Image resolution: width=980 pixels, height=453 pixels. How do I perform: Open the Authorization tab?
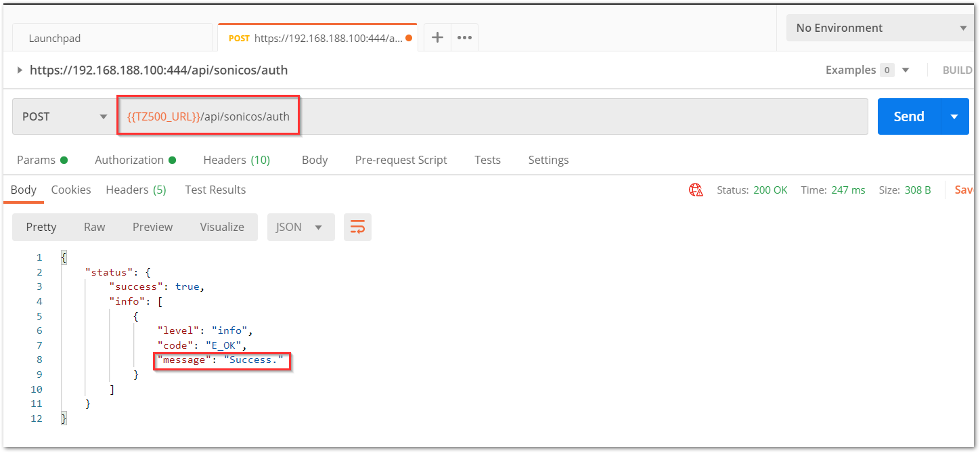tap(135, 160)
